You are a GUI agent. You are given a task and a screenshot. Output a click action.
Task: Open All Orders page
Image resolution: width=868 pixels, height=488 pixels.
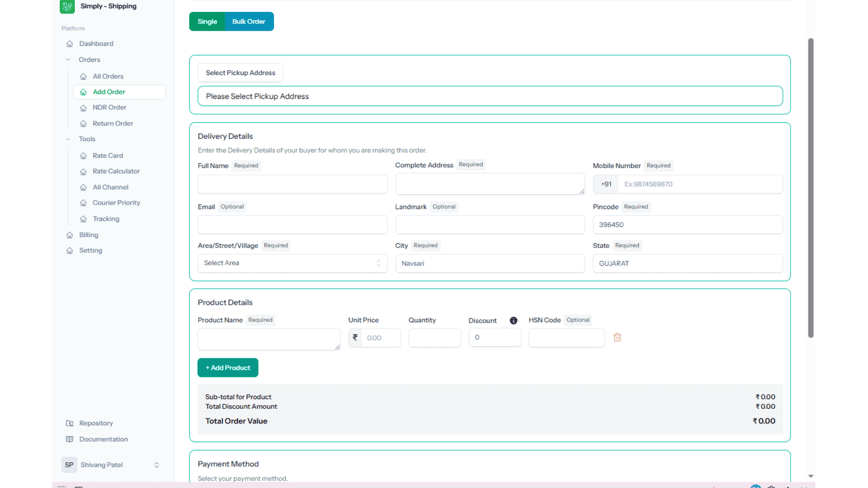click(x=108, y=76)
